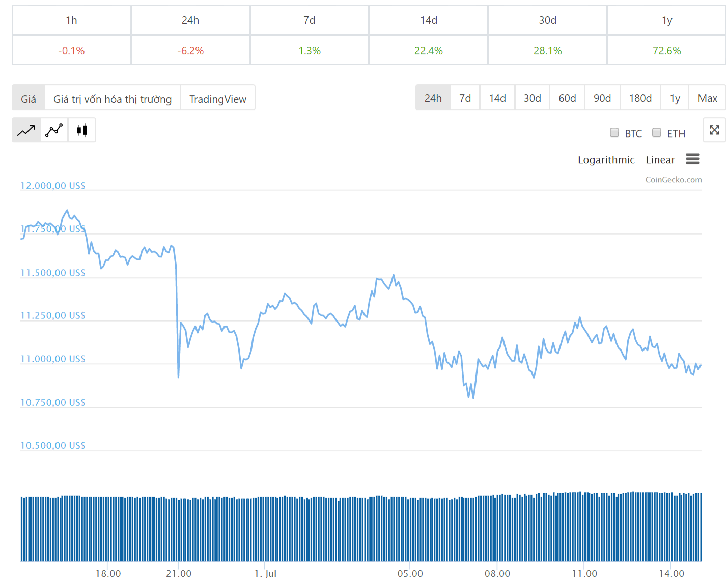This screenshot has width=728, height=584.
Task: Click the 10.500,00 US$ axis label
Action: pyautogui.click(x=53, y=445)
